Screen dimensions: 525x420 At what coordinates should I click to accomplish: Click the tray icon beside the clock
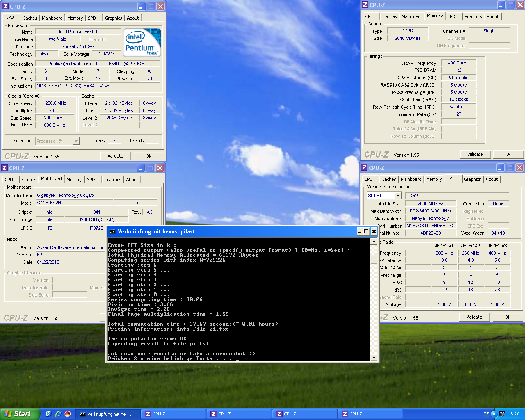coord(502,414)
